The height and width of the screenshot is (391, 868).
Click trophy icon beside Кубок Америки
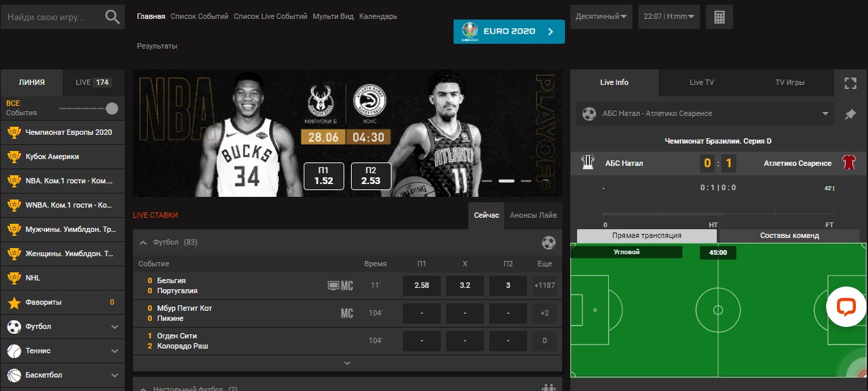tap(14, 156)
